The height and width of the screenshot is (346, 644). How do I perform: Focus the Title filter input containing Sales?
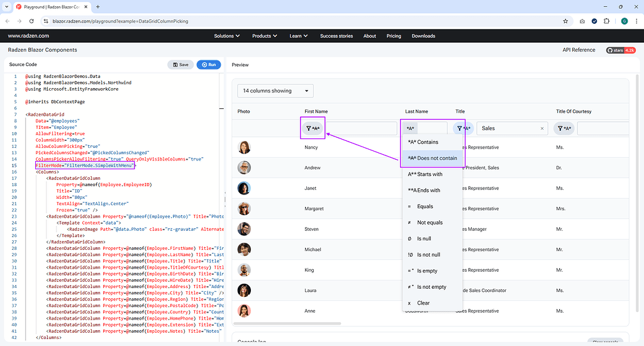coord(513,128)
